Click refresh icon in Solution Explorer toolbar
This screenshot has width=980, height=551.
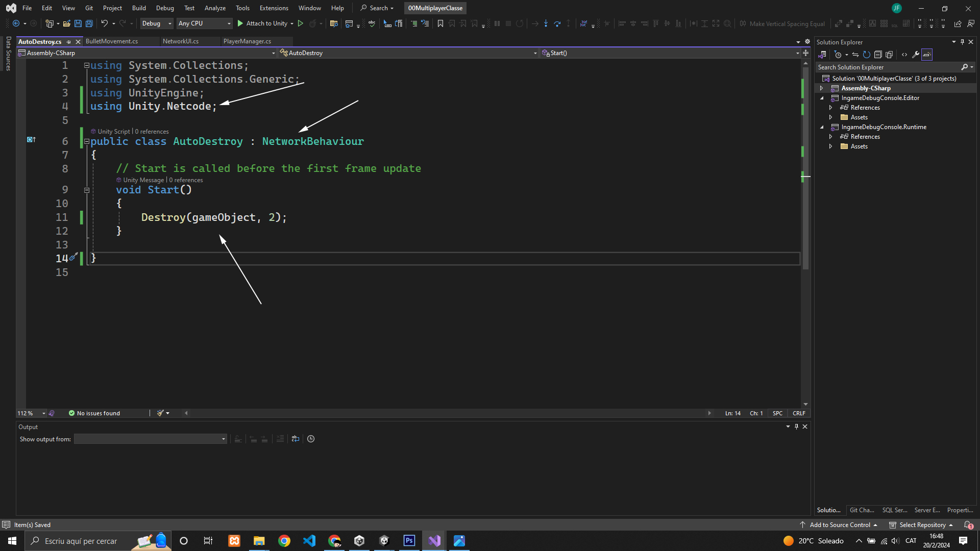(x=866, y=55)
